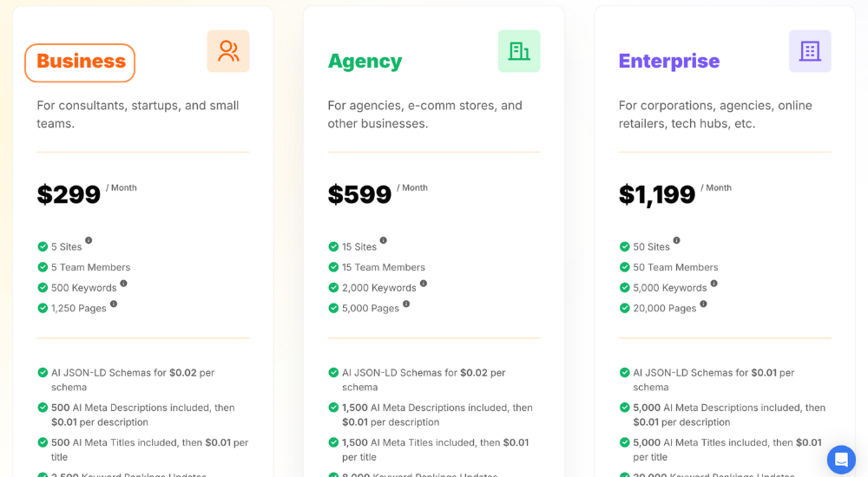The image size is (868, 477).
Task: Open the chat widget bubble
Action: [x=841, y=460]
